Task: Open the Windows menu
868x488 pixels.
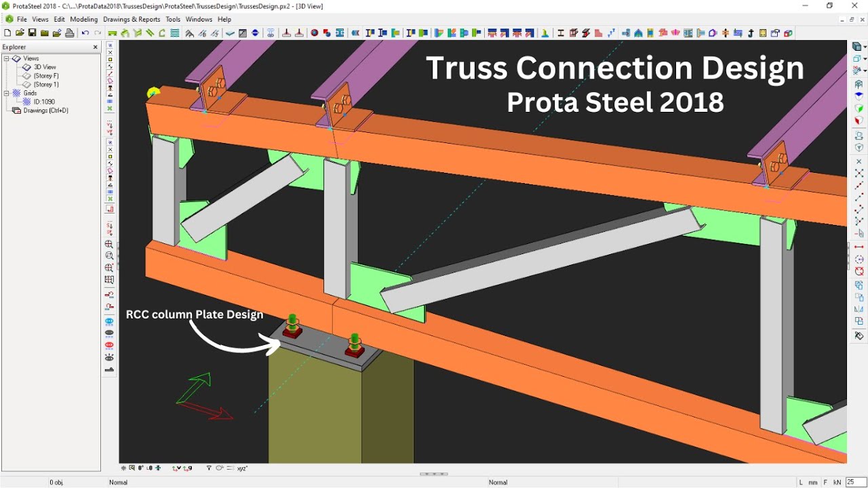Action: [199, 20]
